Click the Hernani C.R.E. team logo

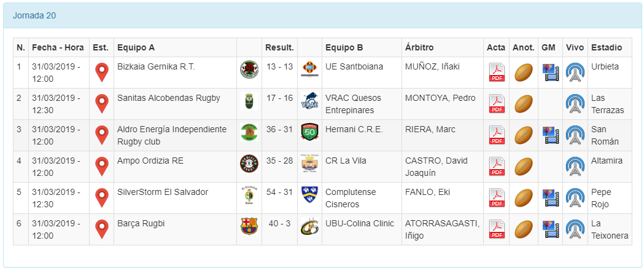click(x=309, y=133)
